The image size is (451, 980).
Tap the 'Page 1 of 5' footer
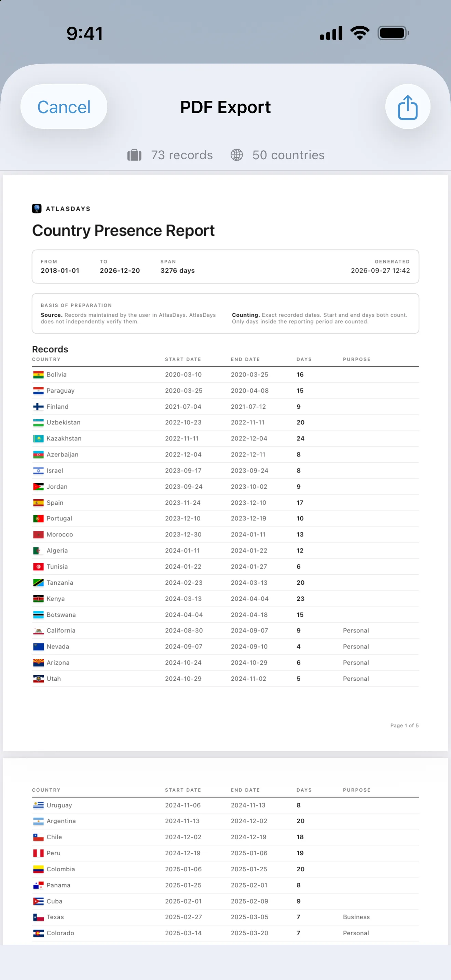[x=404, y=725]
